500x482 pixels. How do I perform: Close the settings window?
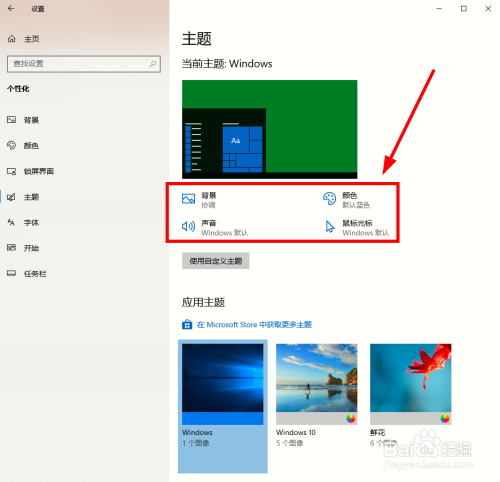click(x=488, y=9)
